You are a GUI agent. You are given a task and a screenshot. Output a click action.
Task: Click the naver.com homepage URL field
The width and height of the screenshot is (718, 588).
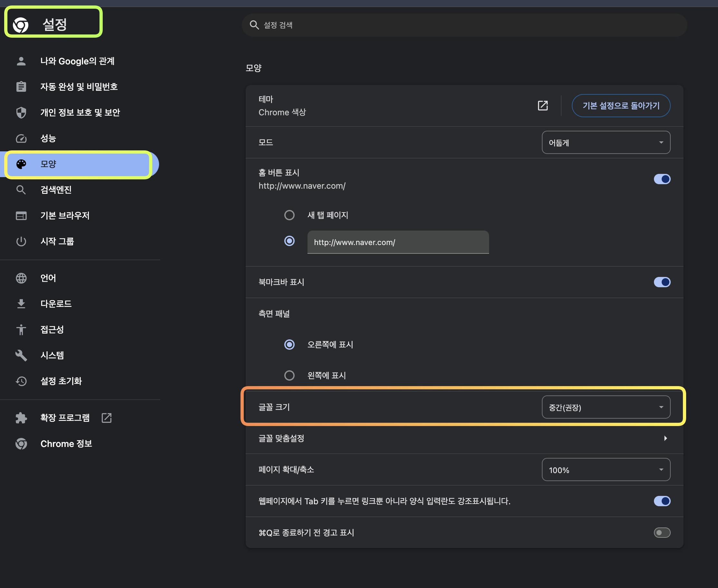click(x=398, y=242)
